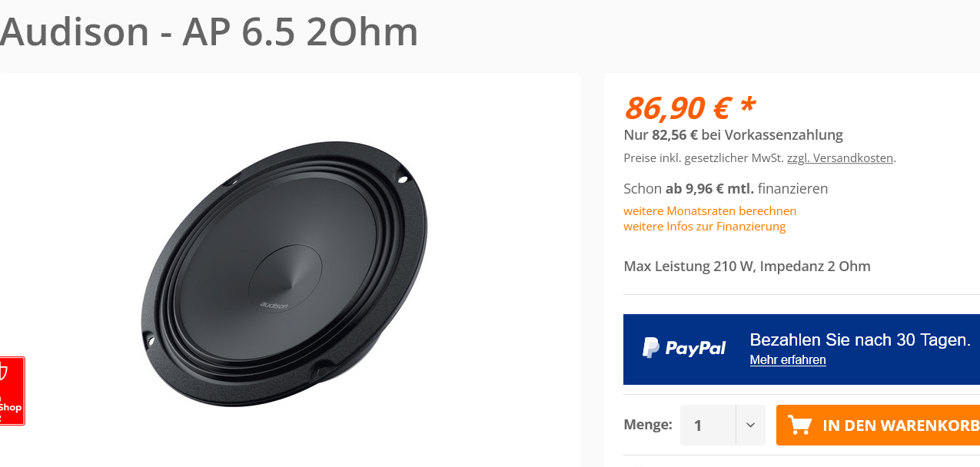Click the audison logo on the speaker cone
This screenshot has width=980, height=467.
coord(274,305)
